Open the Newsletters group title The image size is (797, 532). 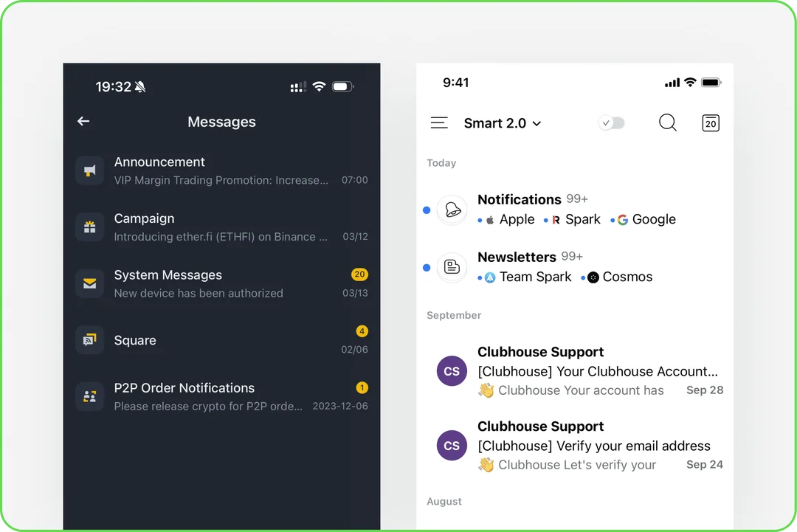point(517,257)
